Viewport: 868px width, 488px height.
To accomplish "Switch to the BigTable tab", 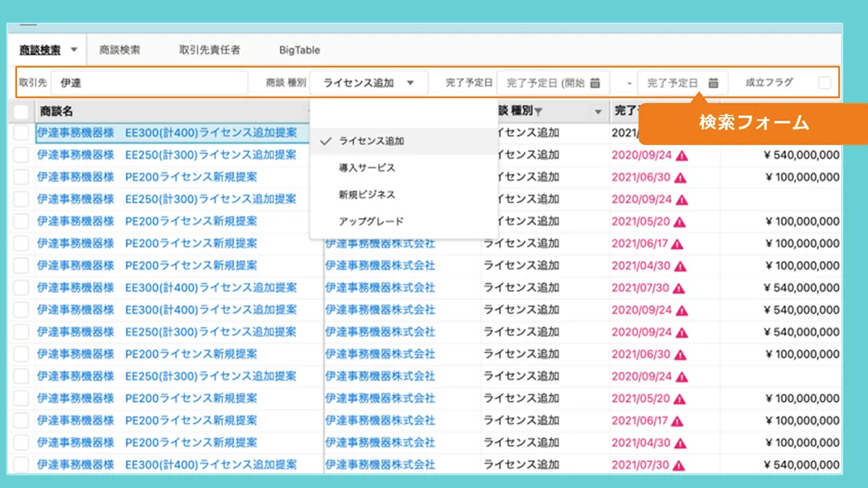I will [x=299, y=50].
